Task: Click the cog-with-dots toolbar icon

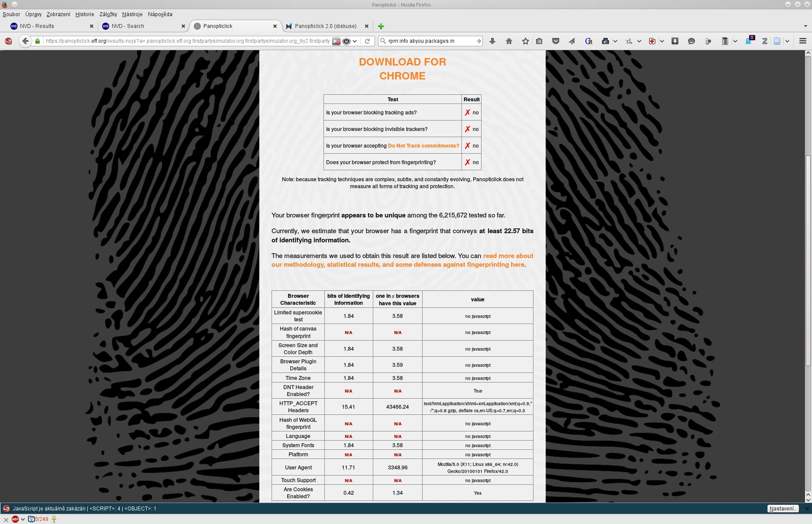Action: click(x=629, y=41)
